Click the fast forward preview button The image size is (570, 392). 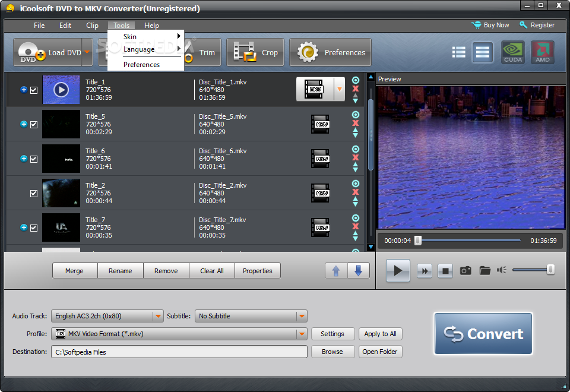[x=425, y=271]
